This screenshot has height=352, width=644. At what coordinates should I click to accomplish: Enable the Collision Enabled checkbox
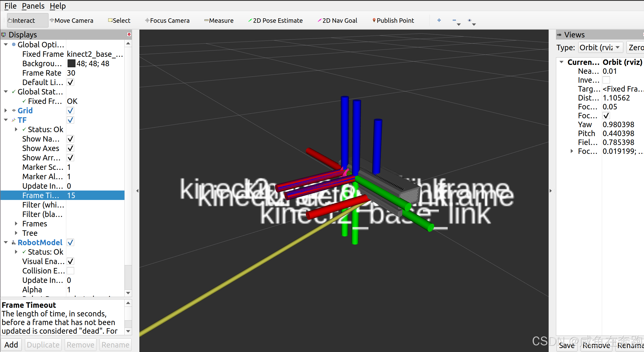point(70,271)
